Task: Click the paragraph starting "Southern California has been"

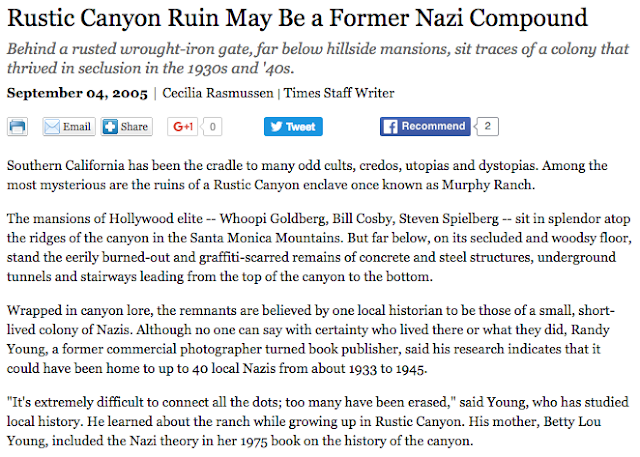Action: click(310, 171)
